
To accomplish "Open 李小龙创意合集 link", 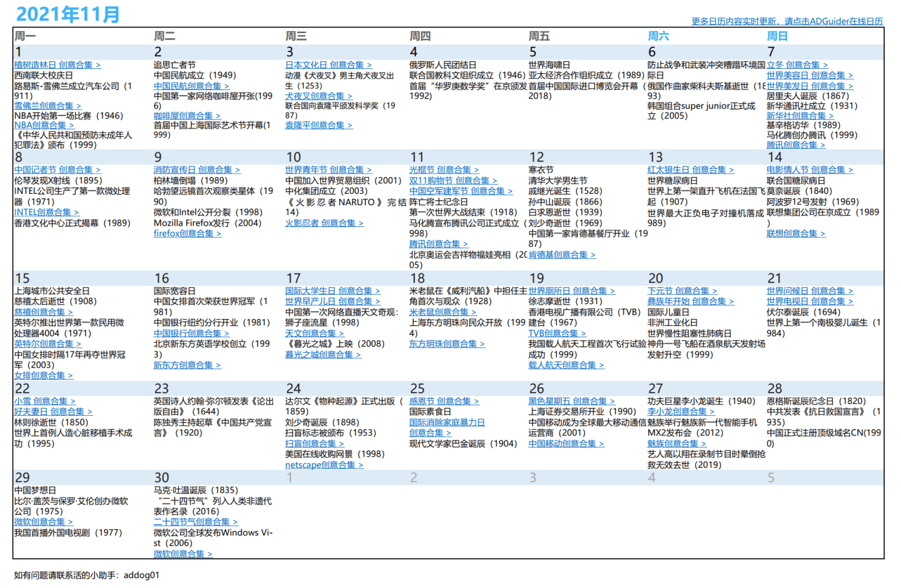I will coord(681,412).
